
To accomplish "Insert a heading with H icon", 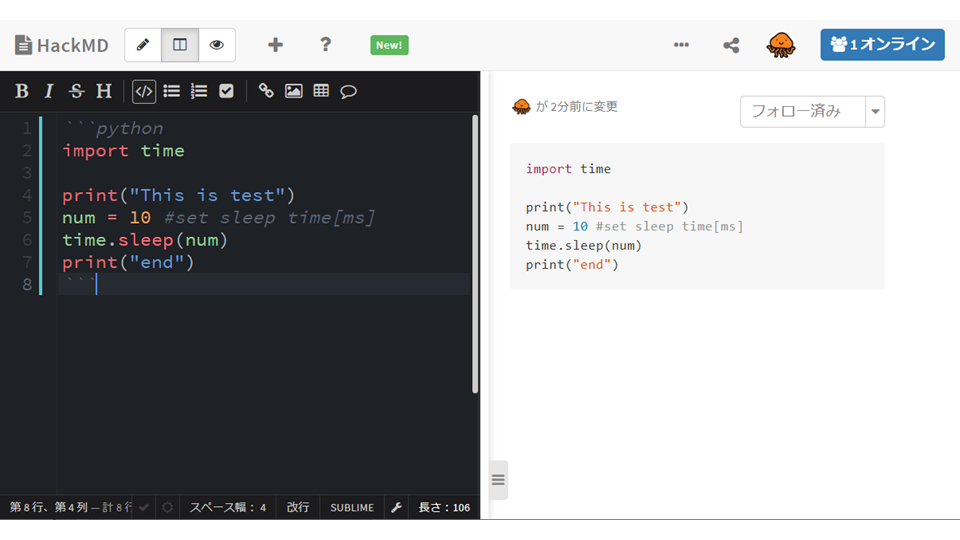I will point(104,91).
